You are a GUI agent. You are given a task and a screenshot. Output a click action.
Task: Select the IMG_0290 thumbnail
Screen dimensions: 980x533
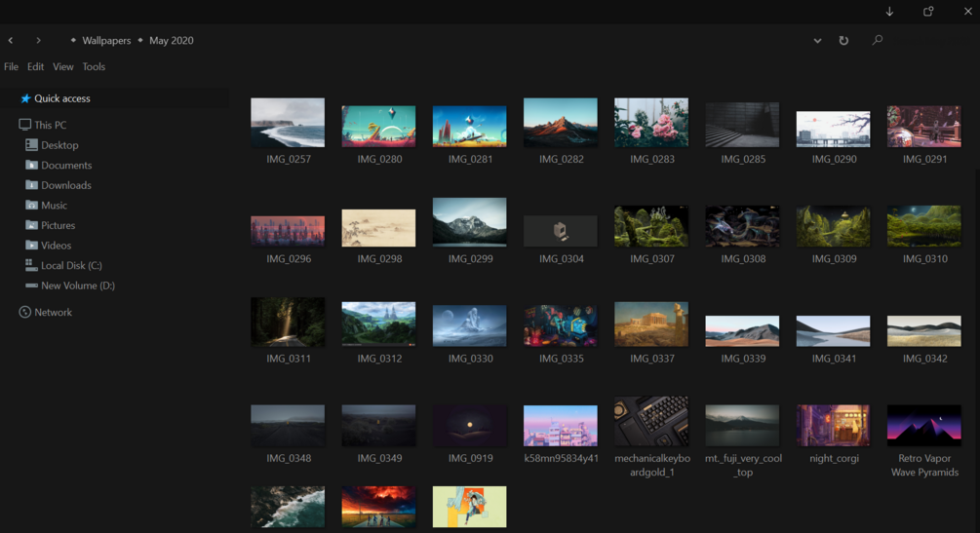point(833,129)
